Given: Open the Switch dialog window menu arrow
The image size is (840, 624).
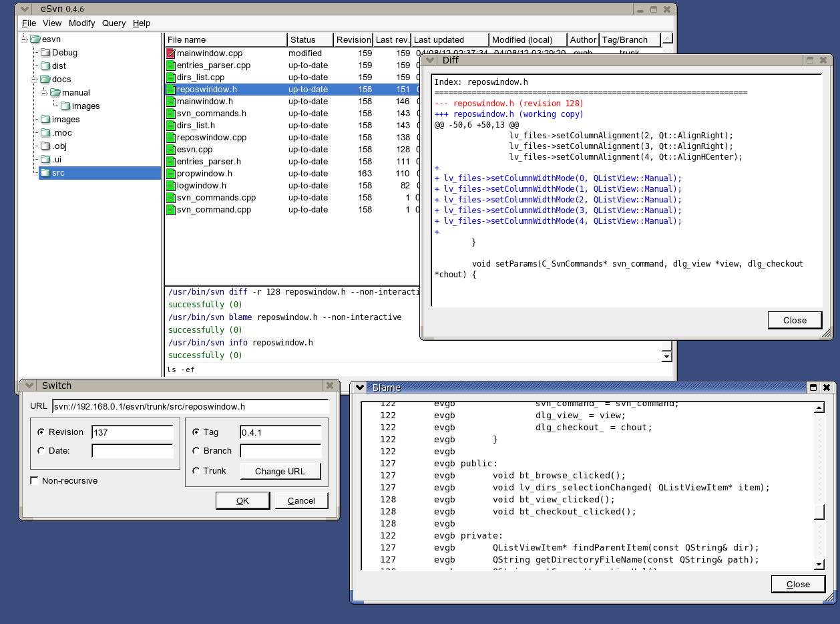Looking at the screenshot, I should click(x=29, y=385).
